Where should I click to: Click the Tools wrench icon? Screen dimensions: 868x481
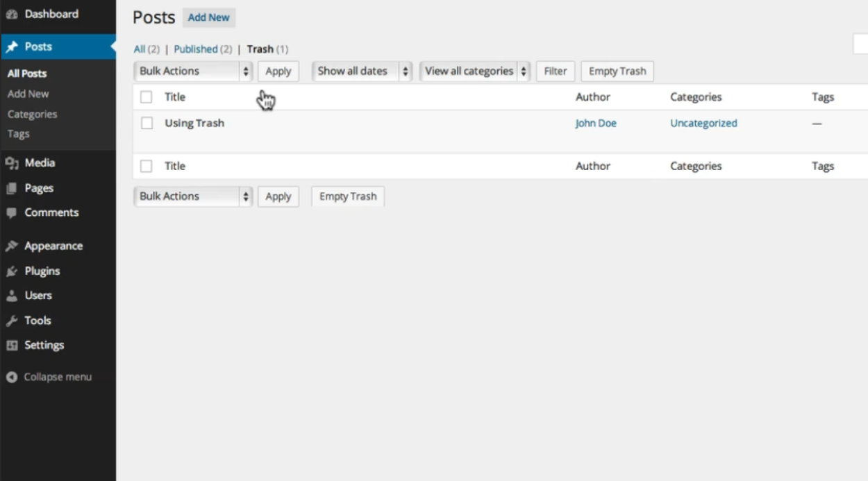pyautogui.click(x=11, y=321)
